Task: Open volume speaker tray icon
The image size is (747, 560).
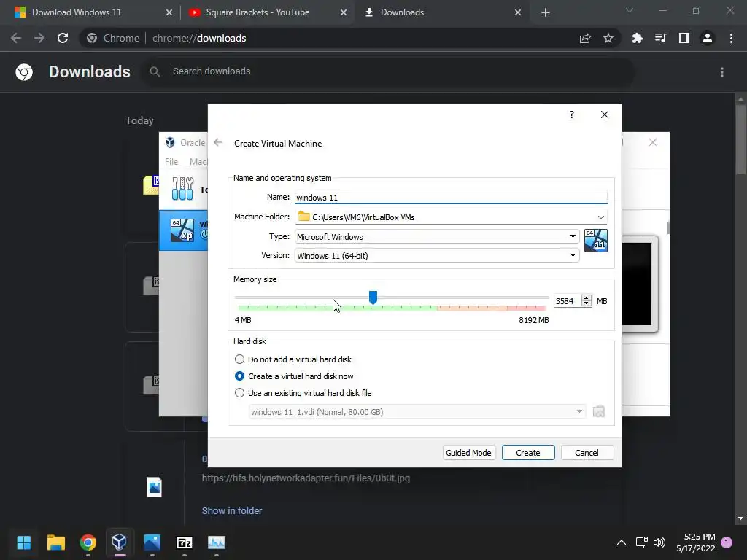Action: tap(659, 542)
